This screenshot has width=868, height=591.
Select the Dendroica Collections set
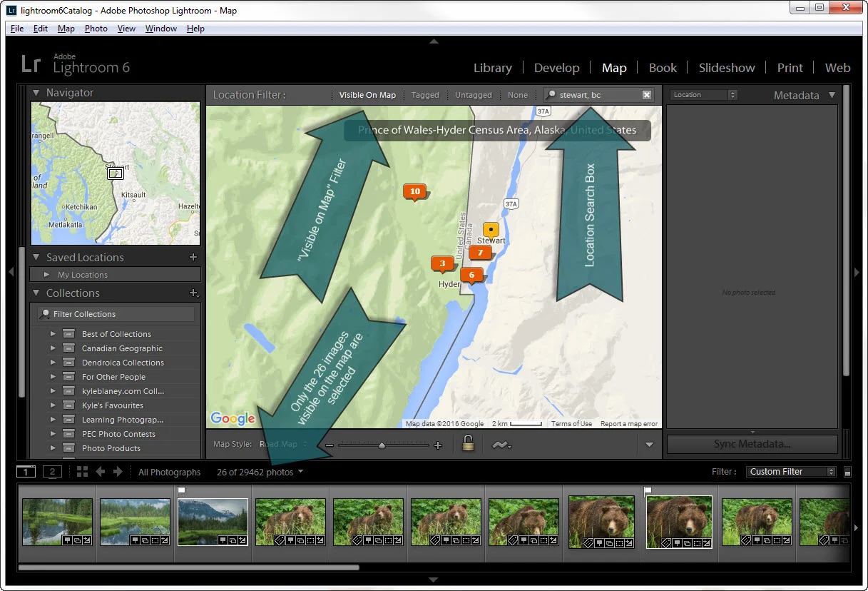pyautogui.click(x=123, y=363)
